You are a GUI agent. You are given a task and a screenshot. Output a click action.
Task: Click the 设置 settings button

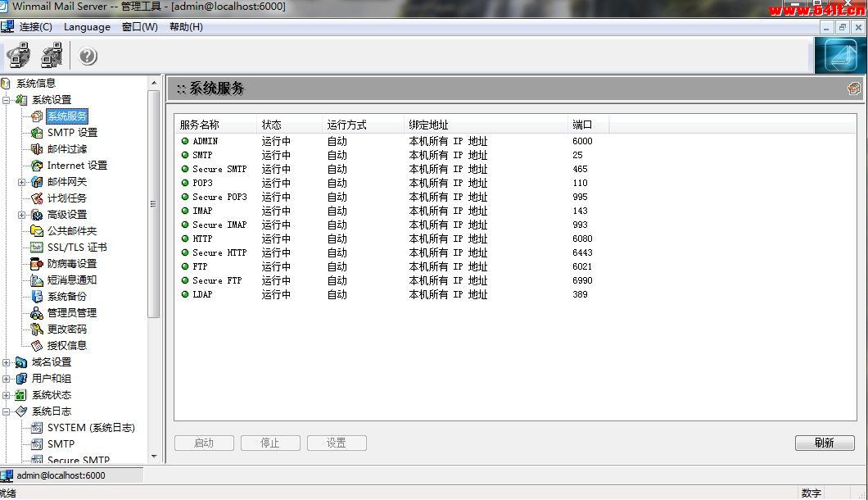pos(337,443)
